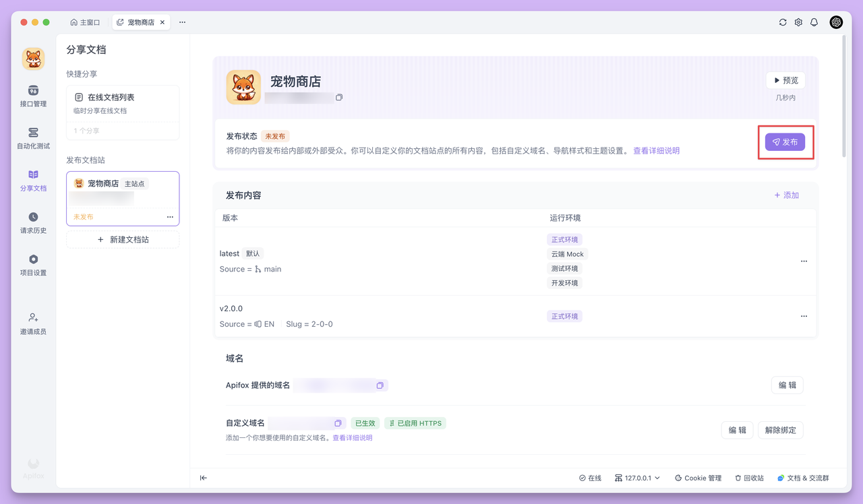Screen dimensions: 863x504
Task: Click 在线 status in bottom bar
Action: click(590, 478)
